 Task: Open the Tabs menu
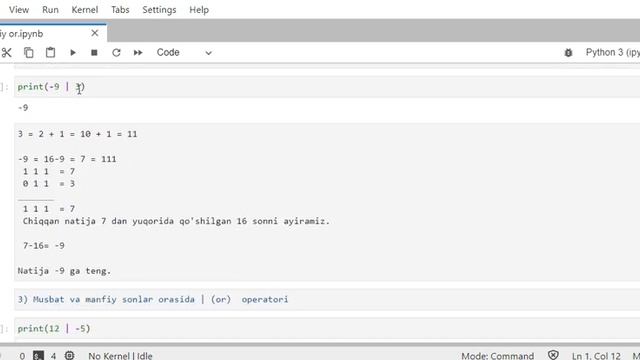point(120,10)
